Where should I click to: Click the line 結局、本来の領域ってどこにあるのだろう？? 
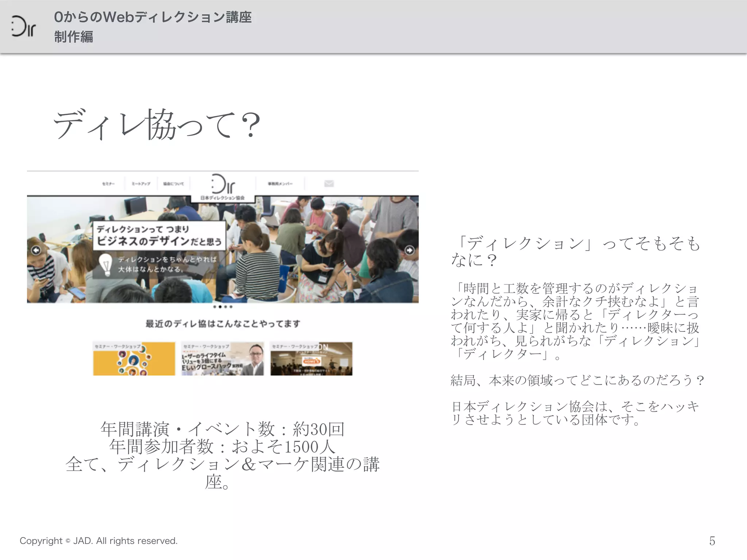578,380
